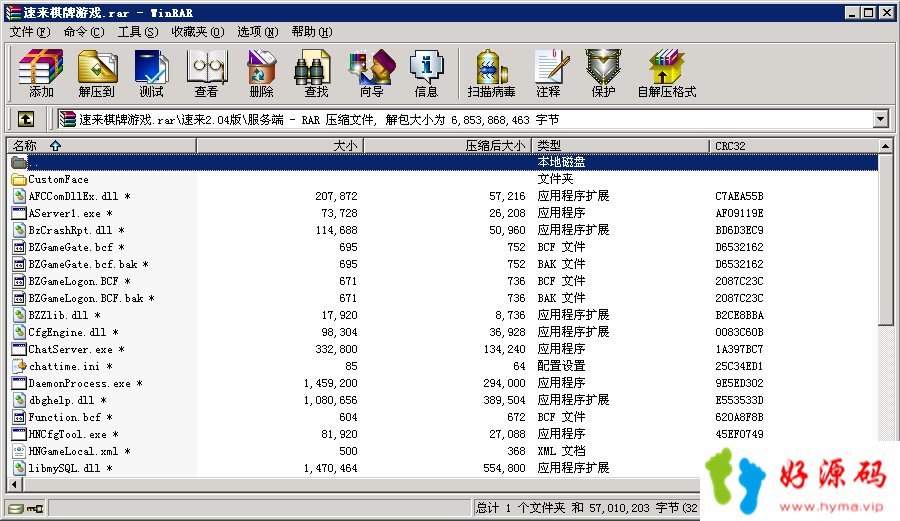Screen dimensions: 900x521
Task: Click the size value 1,459,200
Action: click(x=331, y=383)
